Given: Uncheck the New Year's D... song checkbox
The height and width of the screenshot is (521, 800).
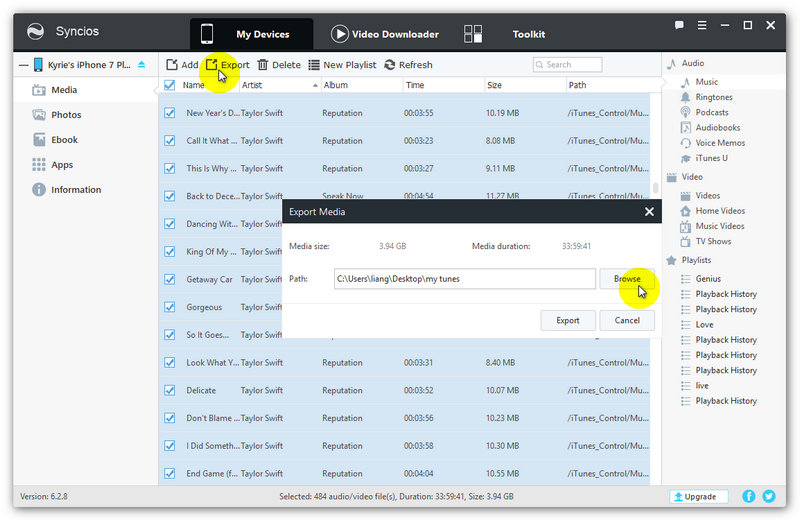Looking at the screenshot, I should (x=169, y=113).
